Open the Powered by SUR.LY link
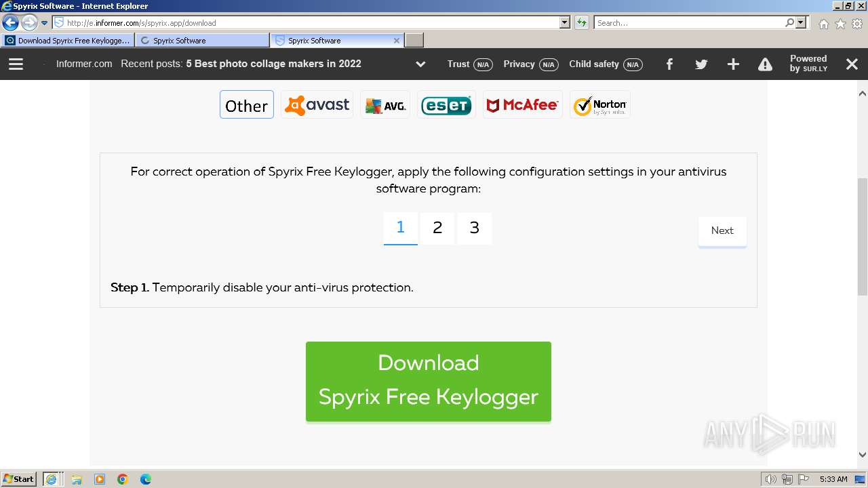The height and width of the screenshot is (488, 868). pos(808,64)
